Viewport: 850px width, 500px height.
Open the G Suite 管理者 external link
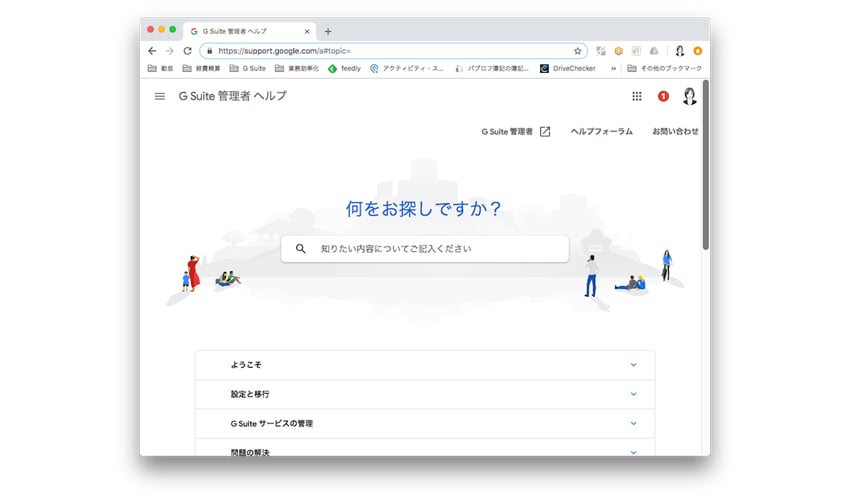click(x=516, y=132)
